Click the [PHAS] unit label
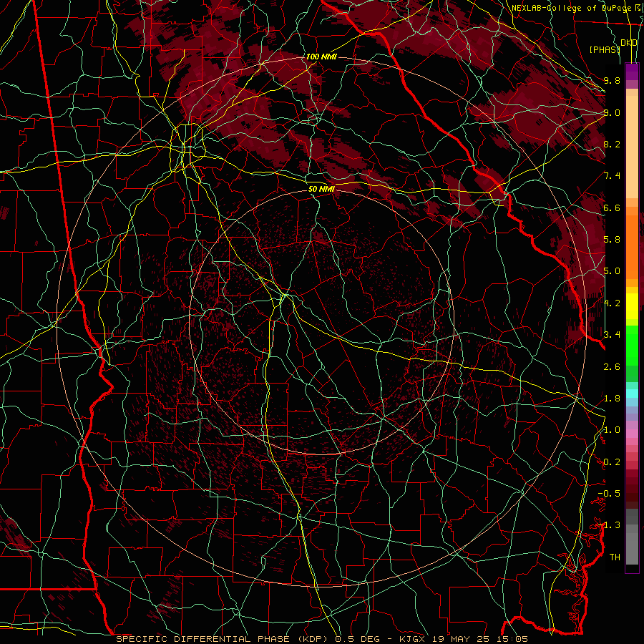Screen dimensions: 644x644 pos(605,49)
